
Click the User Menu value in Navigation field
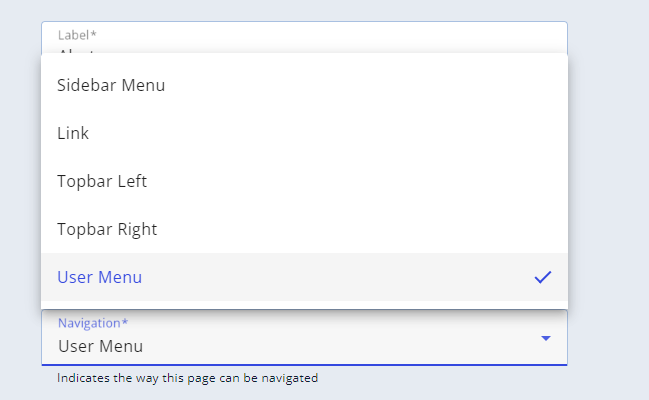tap(100, 346)
